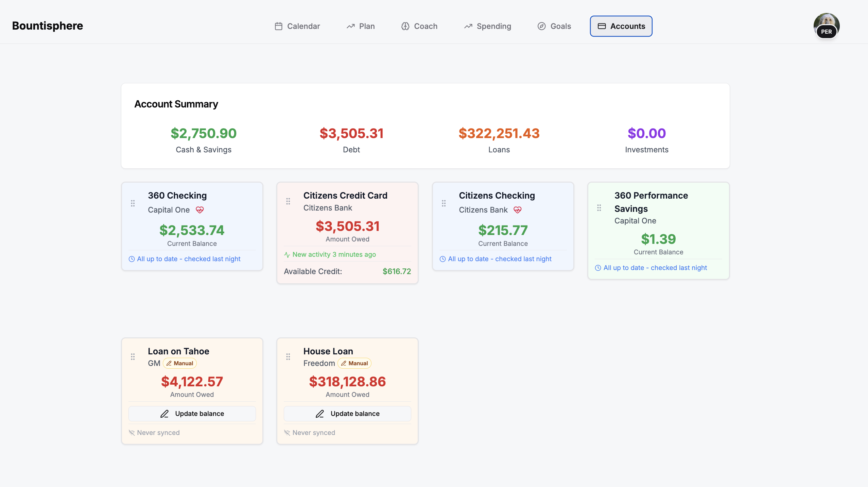
Task: Click the Manual badge on House Loan
Action: [354, 364]
